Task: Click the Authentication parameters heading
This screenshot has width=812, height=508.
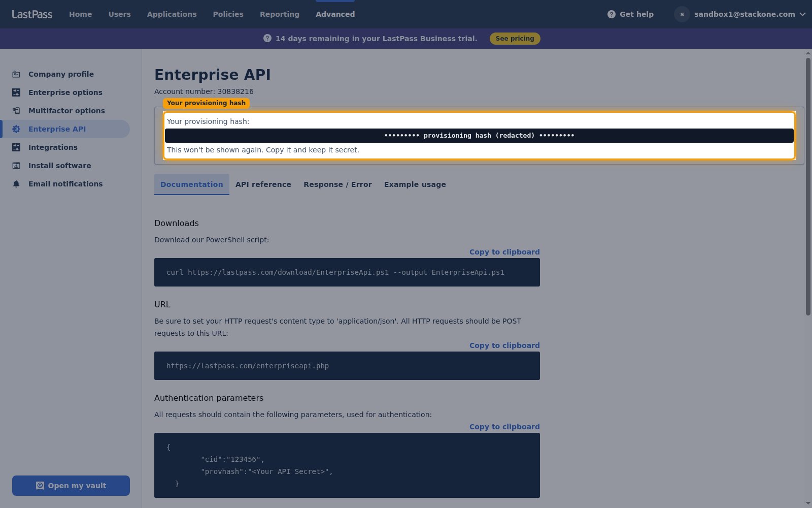Action: [x=209, y=398]
